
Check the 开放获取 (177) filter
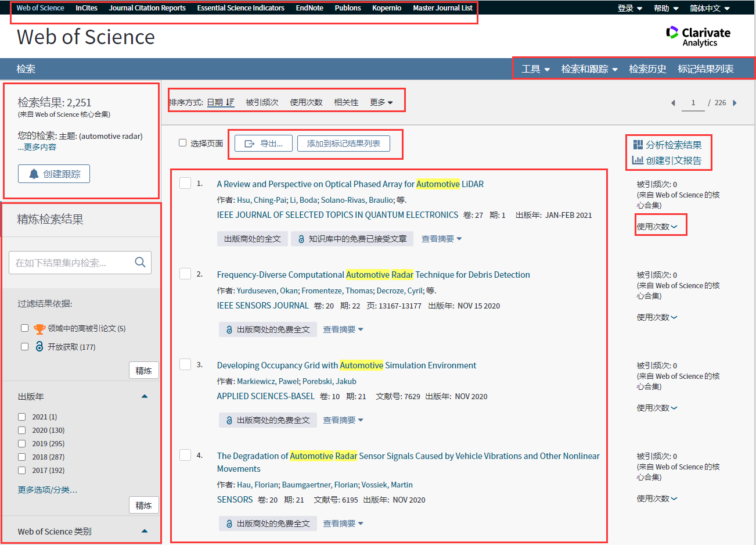pyautogui.click(x=24, y=347)
